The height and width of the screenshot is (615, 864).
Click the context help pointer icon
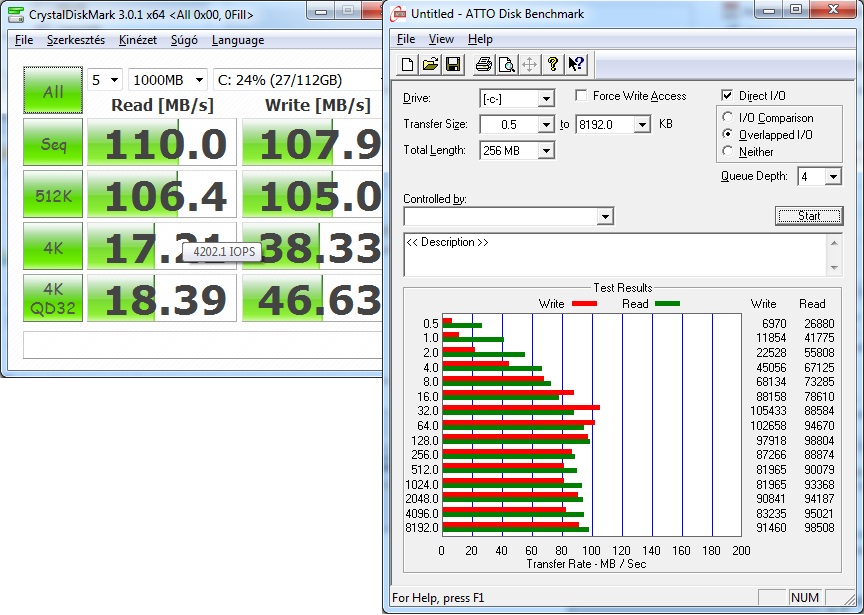coord(576,64)
